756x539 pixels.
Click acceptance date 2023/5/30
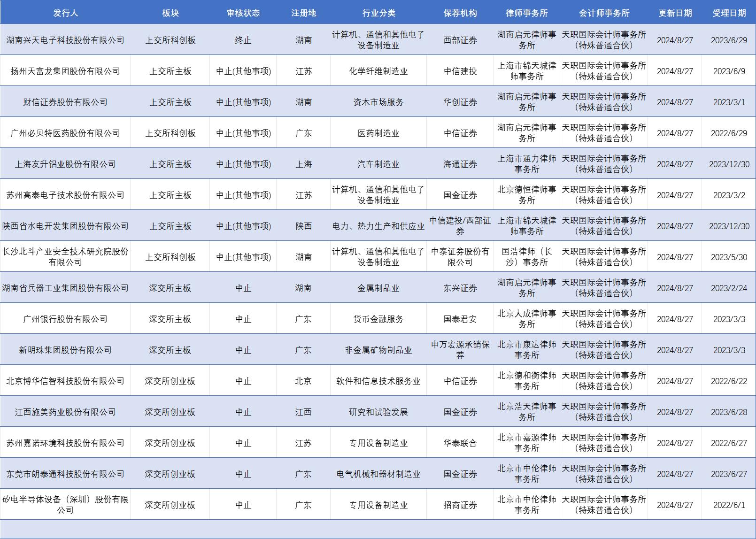pos(729,257)
